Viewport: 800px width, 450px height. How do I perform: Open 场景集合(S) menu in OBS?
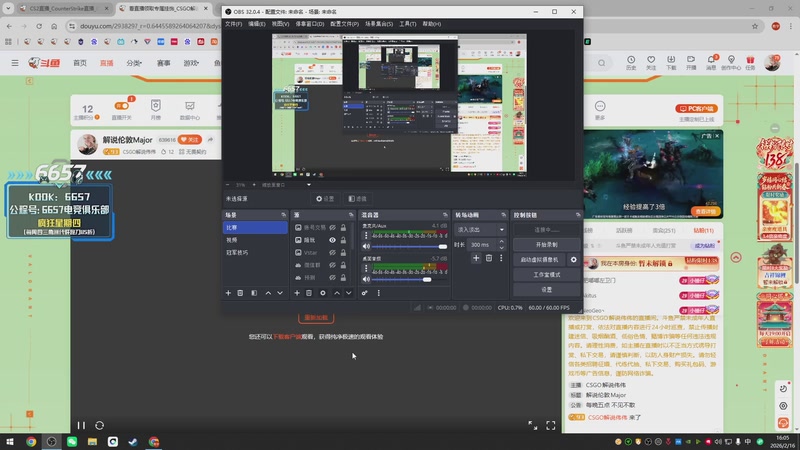379,24
